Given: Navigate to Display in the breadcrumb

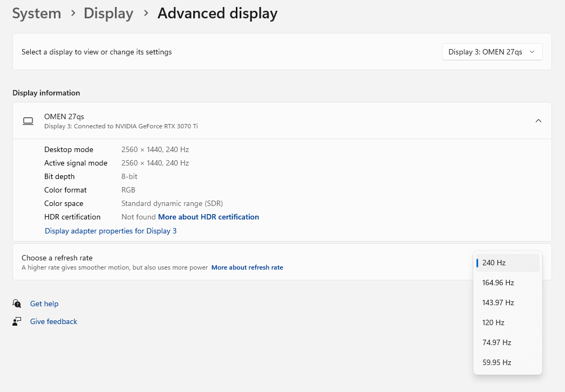Looking at the screenshot, I should pyautogui.click(x=108, y=13).
